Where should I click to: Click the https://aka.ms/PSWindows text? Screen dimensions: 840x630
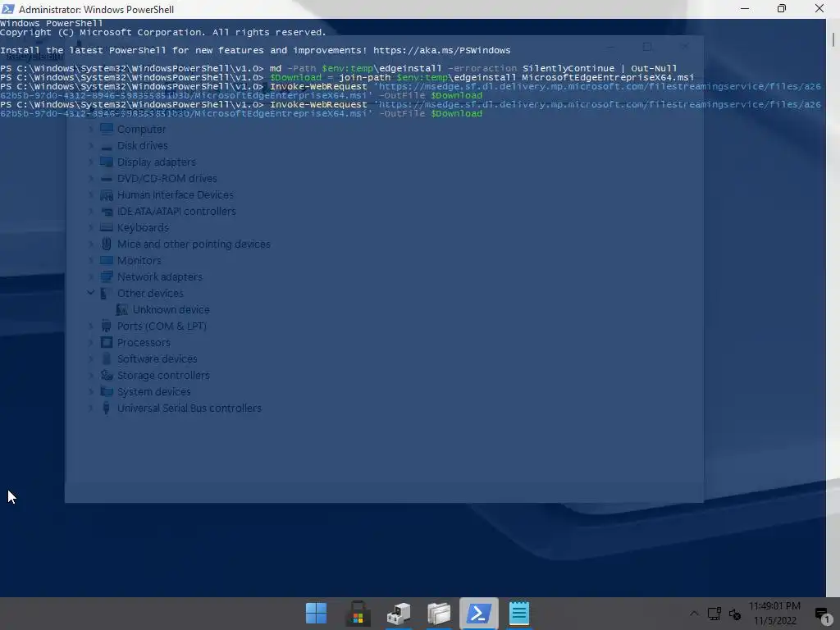[x=441, y=50]
